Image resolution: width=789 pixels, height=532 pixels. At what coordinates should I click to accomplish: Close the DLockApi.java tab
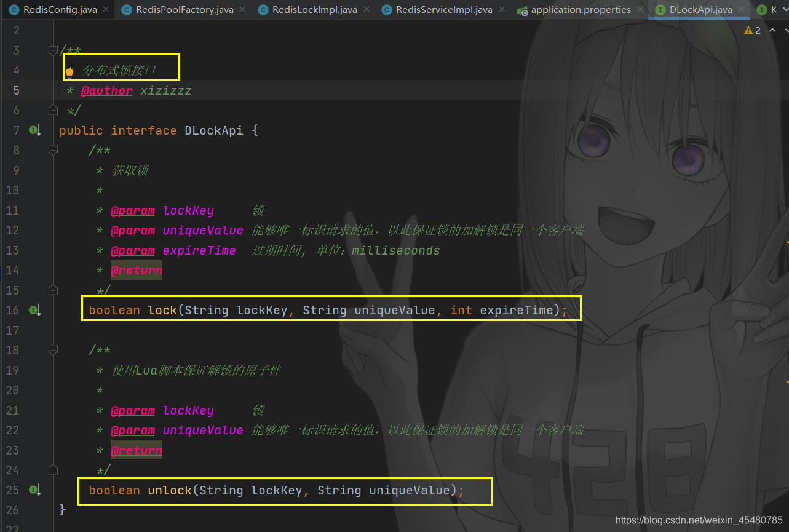point(741,10)
